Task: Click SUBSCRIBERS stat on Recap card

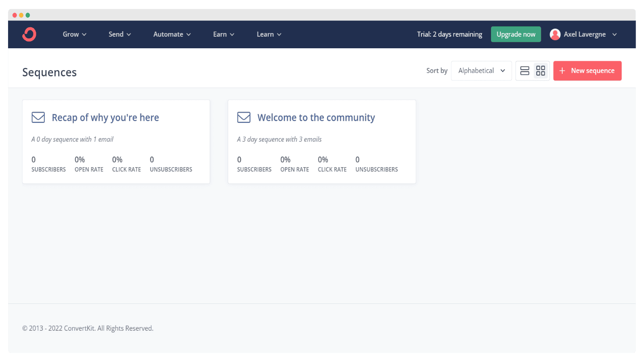Action: click(48, 164)
